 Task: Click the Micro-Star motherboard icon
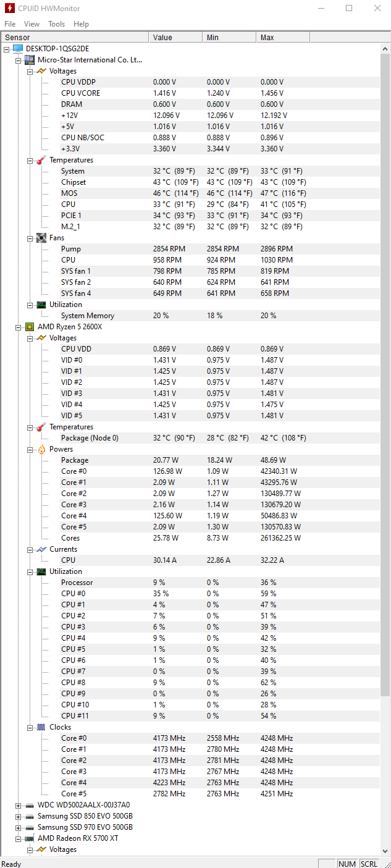coord(30,60)
